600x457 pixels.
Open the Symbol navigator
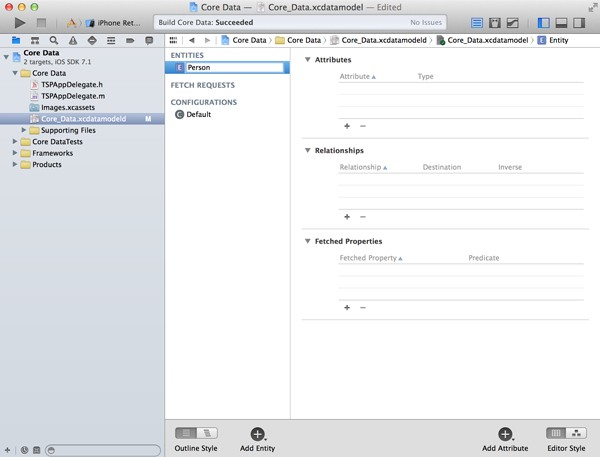(35, 40)
